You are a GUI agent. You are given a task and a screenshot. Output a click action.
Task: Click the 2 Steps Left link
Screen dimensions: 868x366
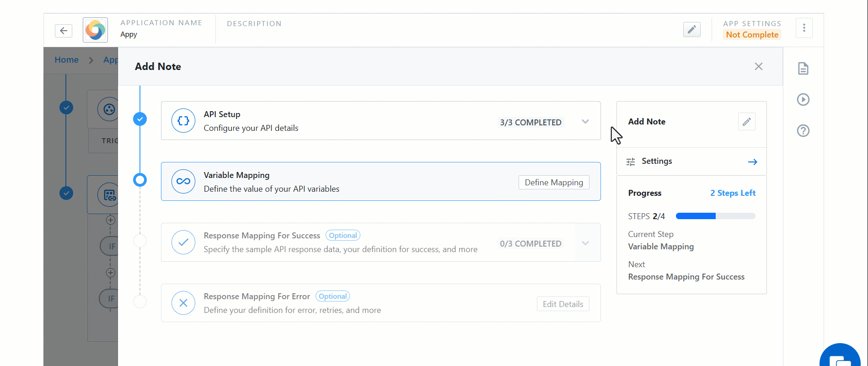(x=733, y=193)
